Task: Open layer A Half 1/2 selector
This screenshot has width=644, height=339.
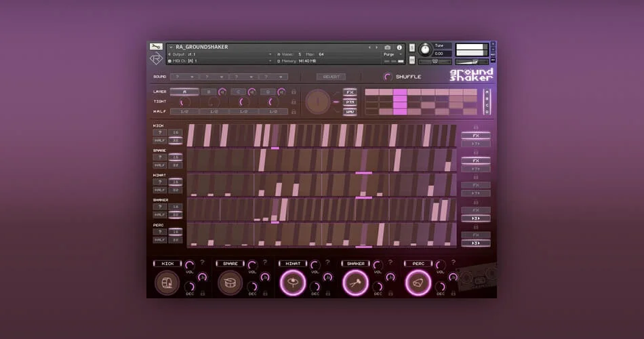Action: [x=184, y=111]
